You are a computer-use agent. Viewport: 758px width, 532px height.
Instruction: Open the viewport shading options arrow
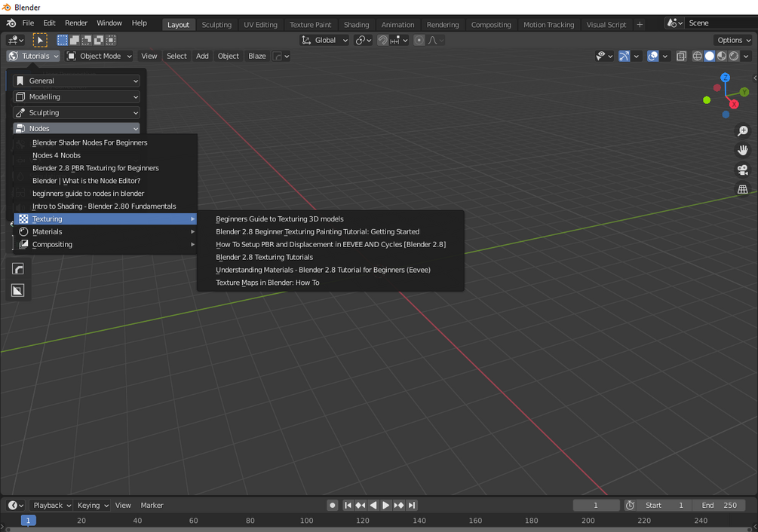coord(747,56)
